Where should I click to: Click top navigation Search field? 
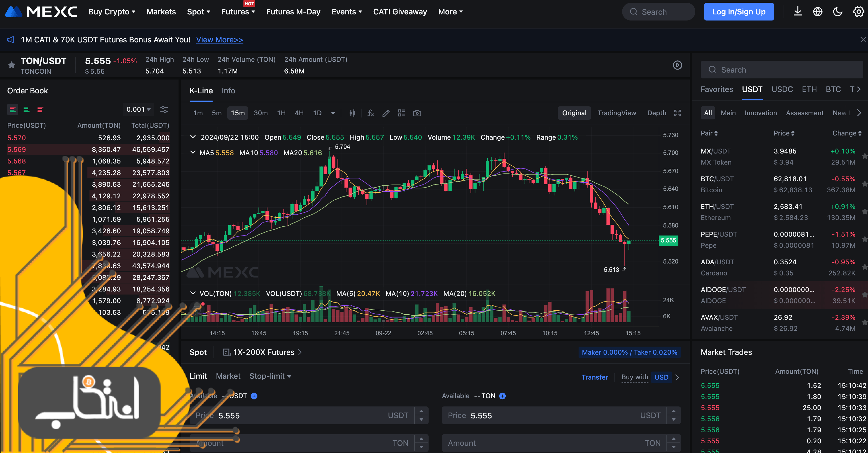click(x=658, y=12)
